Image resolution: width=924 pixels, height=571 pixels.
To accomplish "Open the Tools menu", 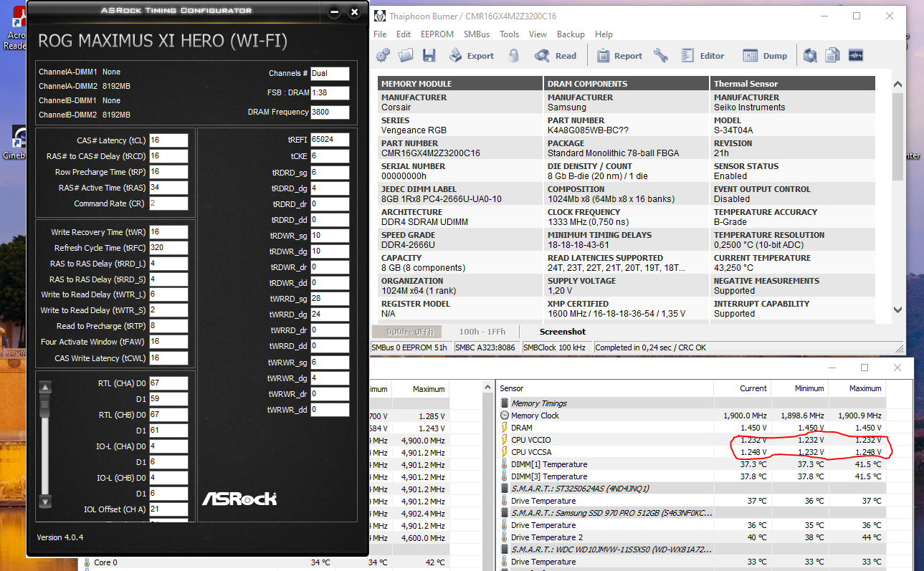I will 510,34.
